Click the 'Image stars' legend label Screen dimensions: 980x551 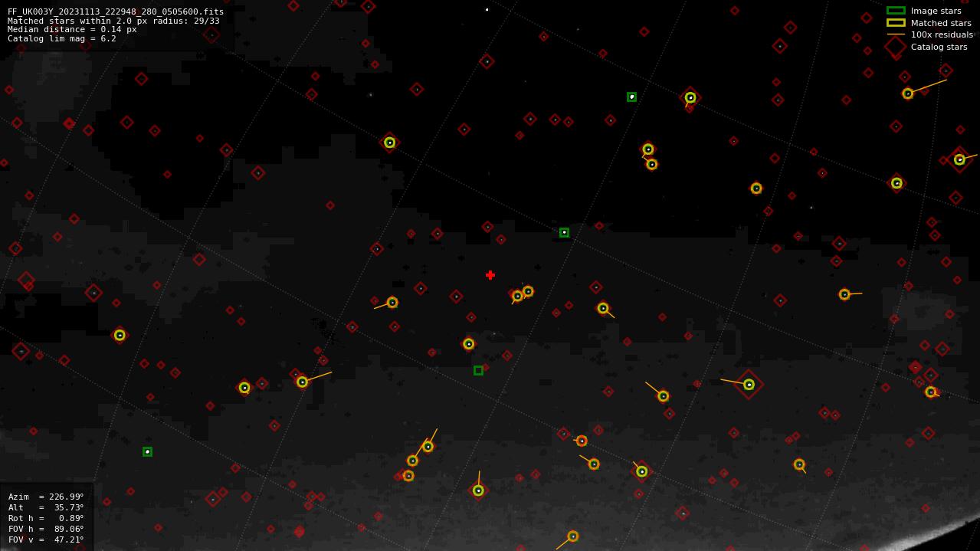point(936,11)
